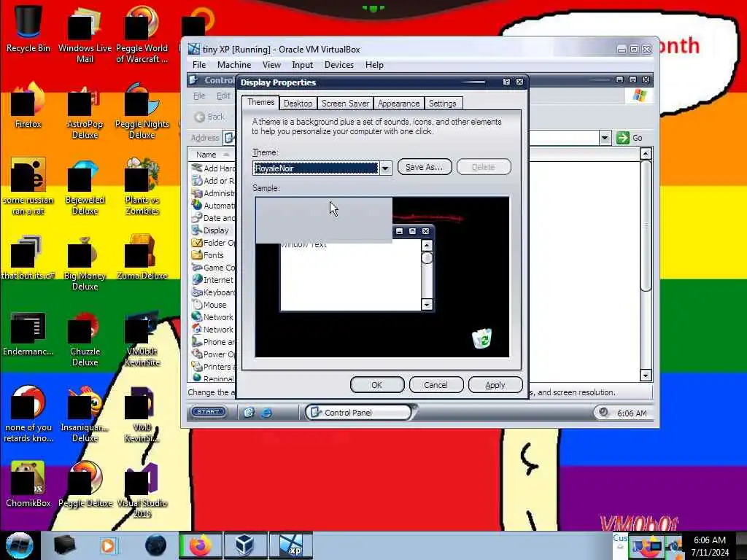The width and height of the screenshot is (747, 560).
Task: Click Control Panel list scroll-up arrow
Action: 646,153
